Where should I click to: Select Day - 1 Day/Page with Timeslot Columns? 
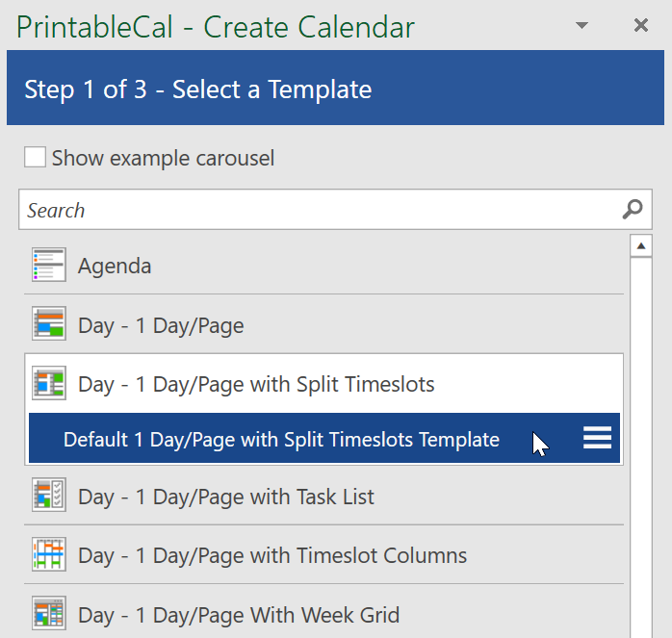coord(324,555)
